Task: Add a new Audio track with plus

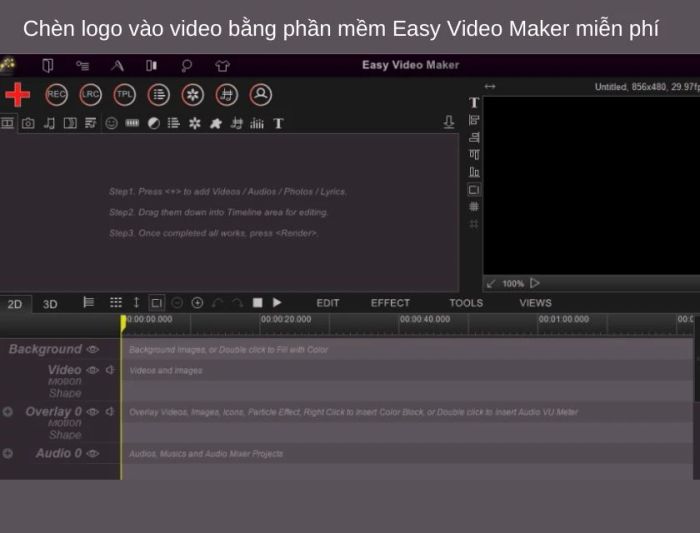Action: point(8,454)
